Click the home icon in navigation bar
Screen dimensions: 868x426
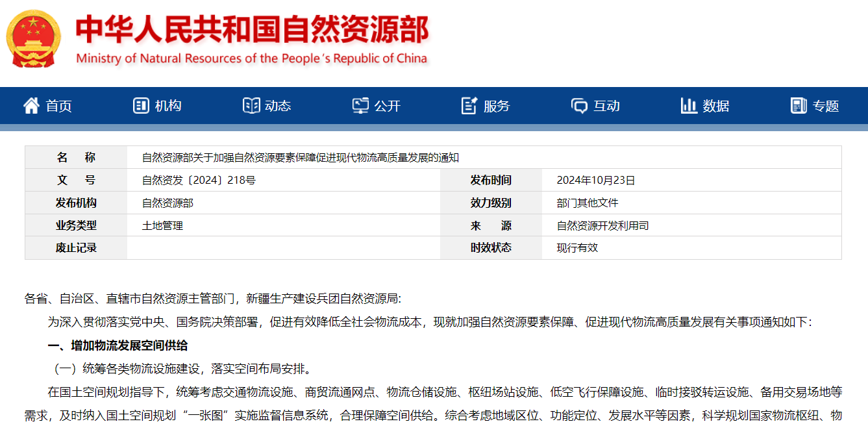(31, 106)
